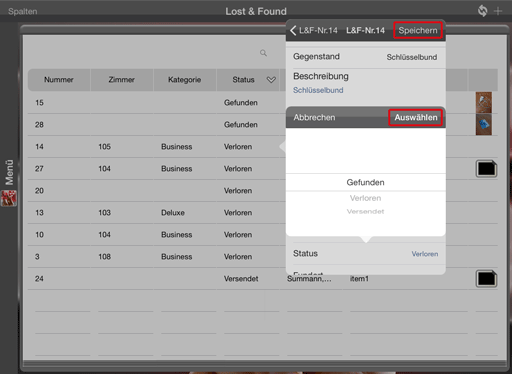Save entry with Speichern

[418, 30]
